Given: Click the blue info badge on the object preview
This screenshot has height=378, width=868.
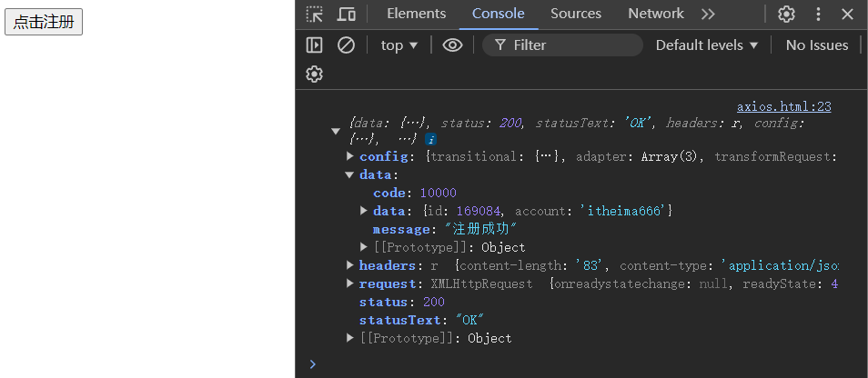Looking at the screenshot, I should (x=430, y=139).
